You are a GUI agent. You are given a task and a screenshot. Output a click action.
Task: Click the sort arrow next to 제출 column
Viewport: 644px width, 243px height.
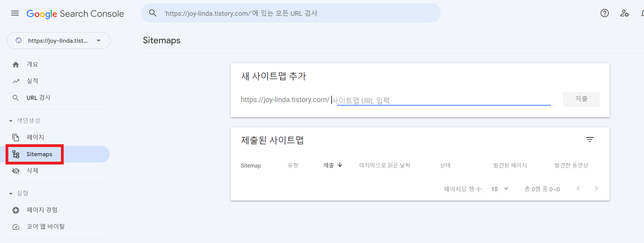(x=340, y=165)
